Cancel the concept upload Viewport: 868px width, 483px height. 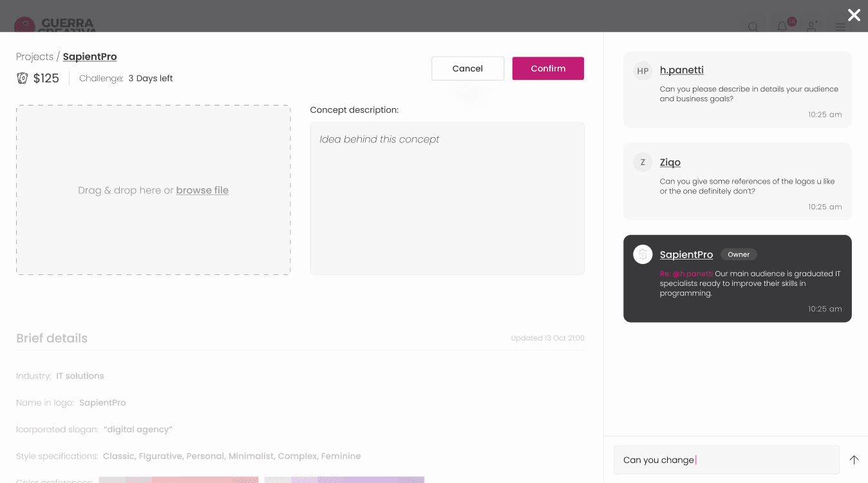point(467,68)
